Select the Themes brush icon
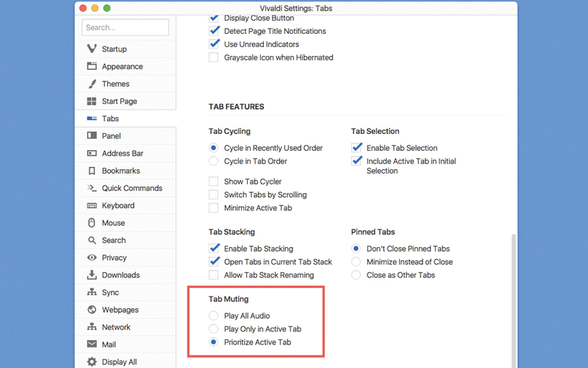Viewport: 588px width, 368px height. [x=92, y=84]
